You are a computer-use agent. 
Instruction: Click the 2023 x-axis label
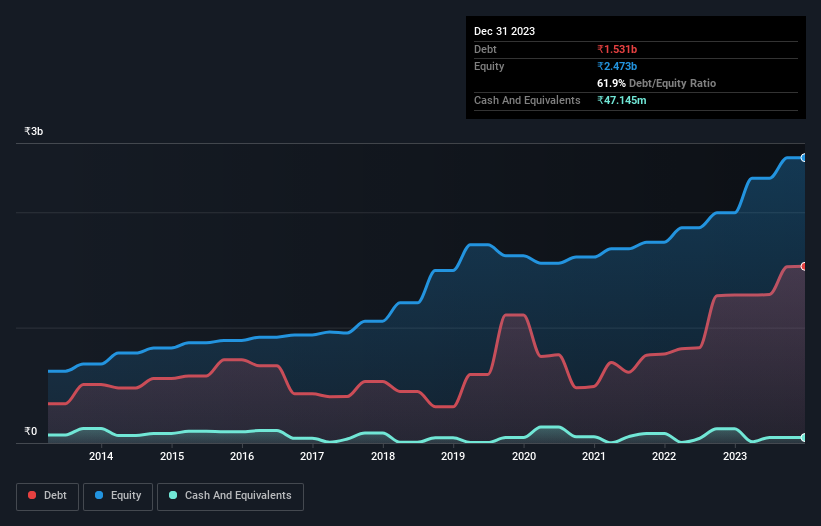[x=735, y=456]
